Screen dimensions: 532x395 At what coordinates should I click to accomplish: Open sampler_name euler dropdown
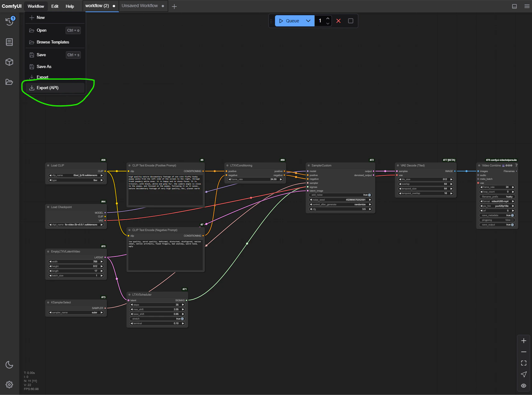click(76, 312)
